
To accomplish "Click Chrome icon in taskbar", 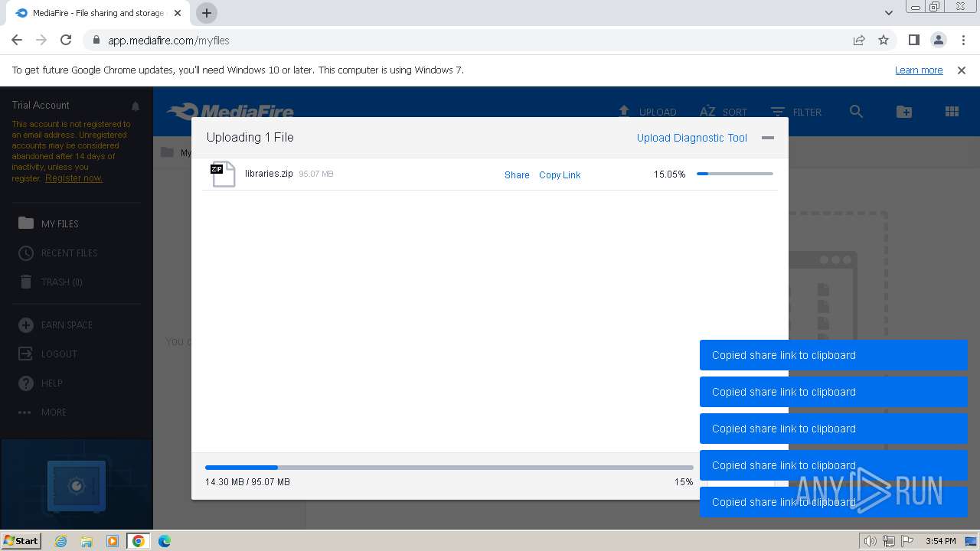I will [139, 541].
